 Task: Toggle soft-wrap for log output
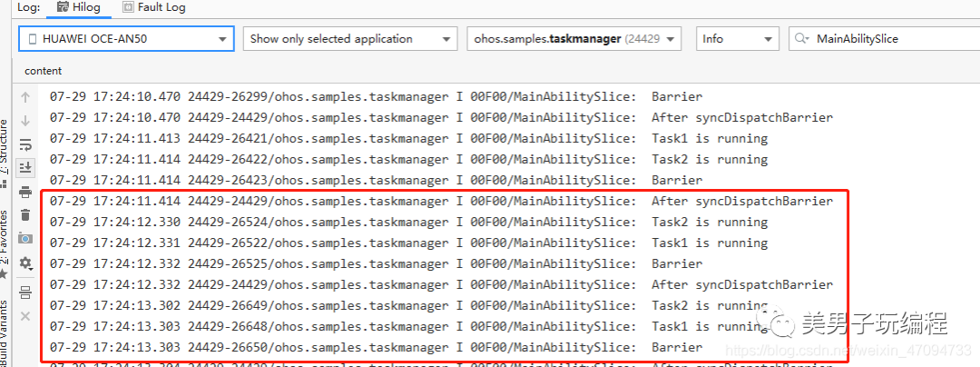point(25,145)
